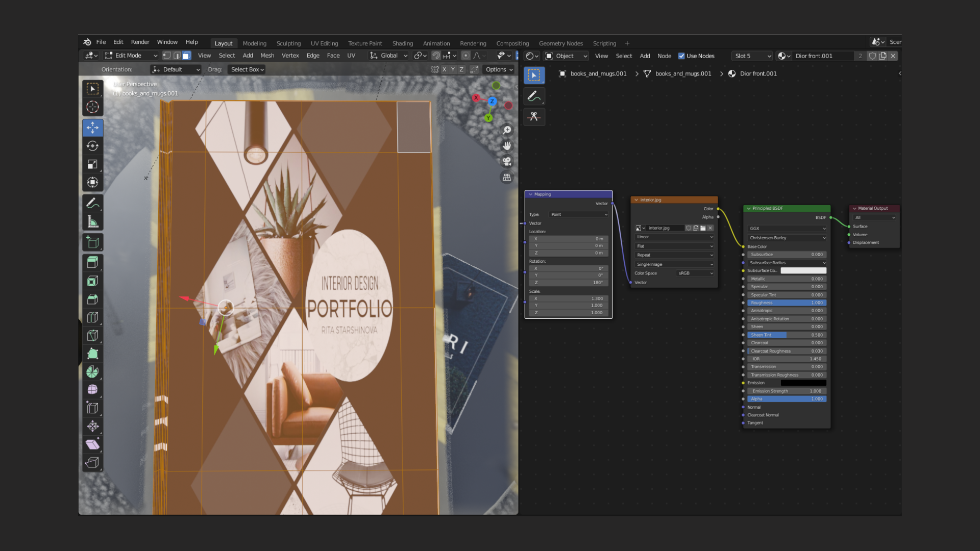Click the Blender logo icon
This screenshot has height=551, width=980.
point(87,42)
